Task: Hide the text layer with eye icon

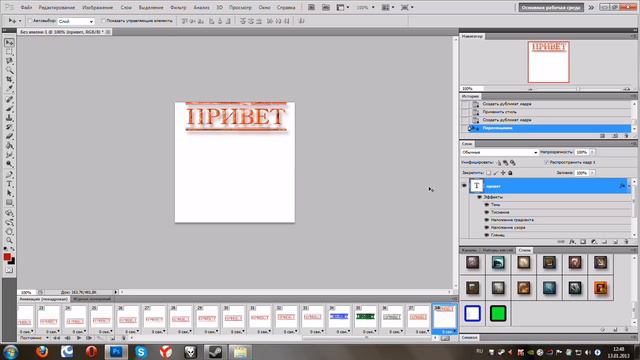Action: (464, 186)
